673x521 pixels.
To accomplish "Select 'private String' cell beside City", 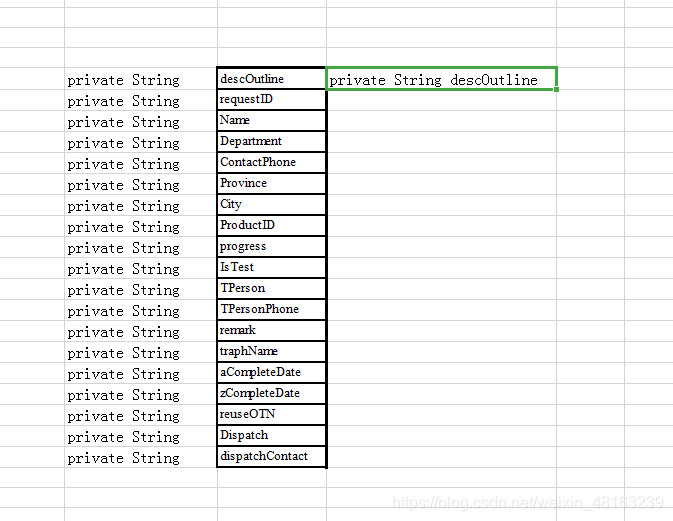I will (141, 205).
